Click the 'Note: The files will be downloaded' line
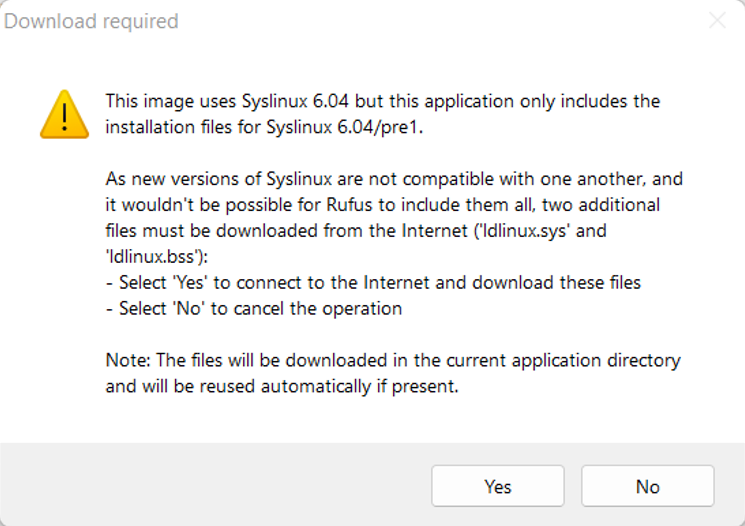745x526 pixels. tap(392, 360)
